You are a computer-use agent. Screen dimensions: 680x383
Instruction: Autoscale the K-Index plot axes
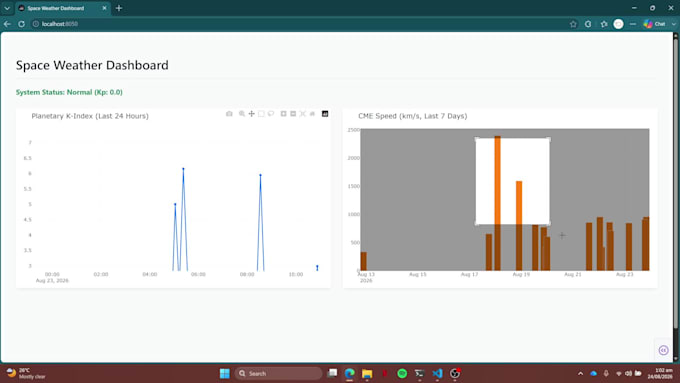click(x=303, y=114)
